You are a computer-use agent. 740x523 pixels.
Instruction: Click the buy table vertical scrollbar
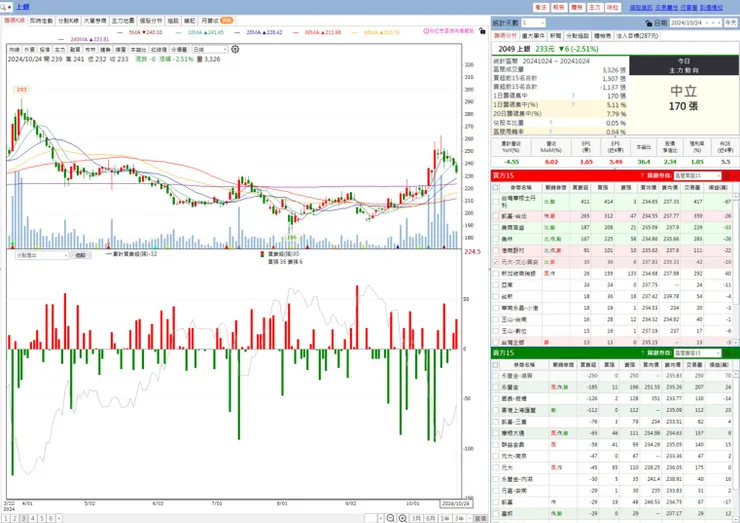[736, 269]
